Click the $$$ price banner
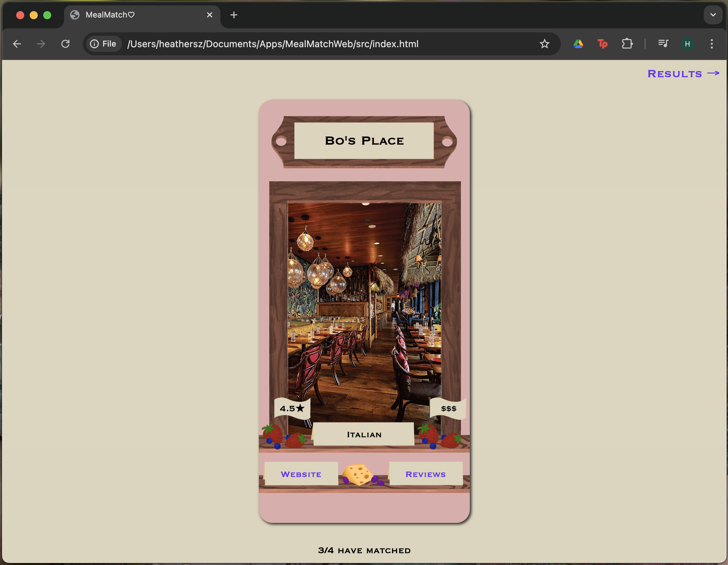 click(x=449, y=408)
